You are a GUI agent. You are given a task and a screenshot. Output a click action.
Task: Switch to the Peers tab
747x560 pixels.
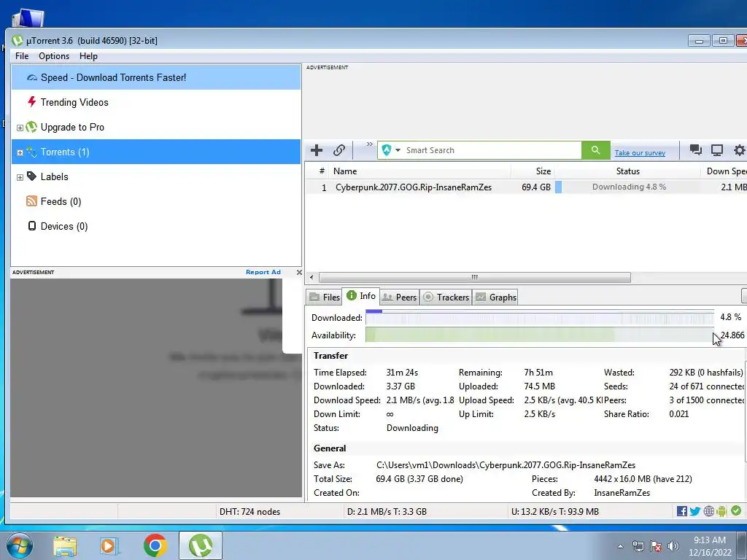click(x=400, y=297)
